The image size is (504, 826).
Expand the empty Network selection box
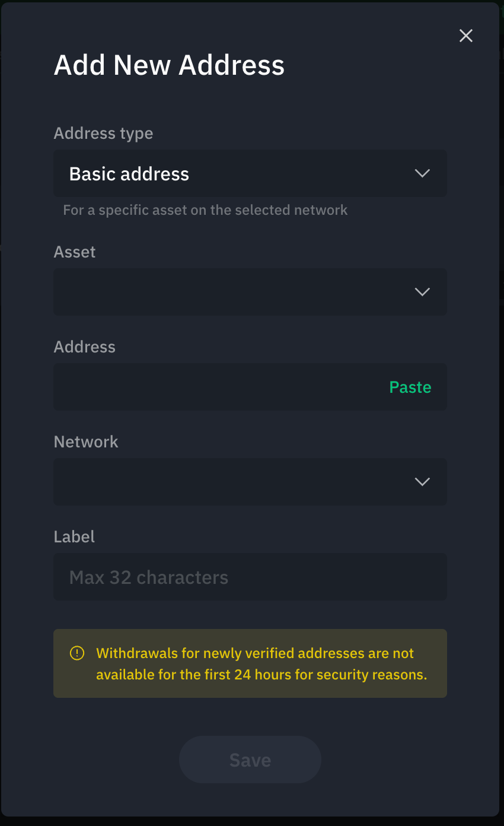250,482
